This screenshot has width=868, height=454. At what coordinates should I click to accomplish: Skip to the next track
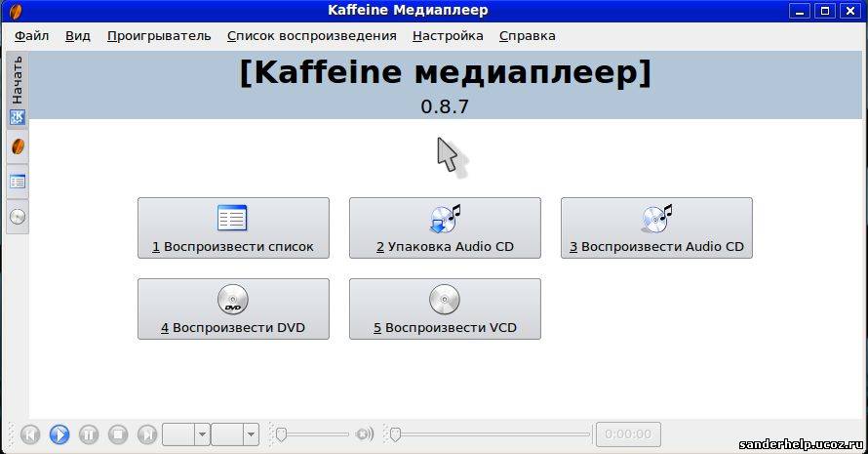pos(147,434)
